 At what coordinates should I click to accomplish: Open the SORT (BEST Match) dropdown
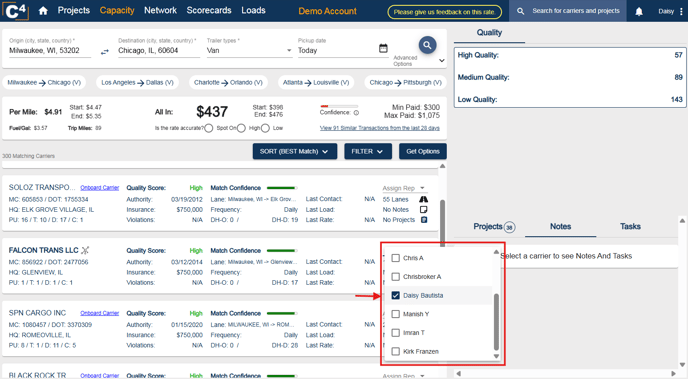(295, 151)
